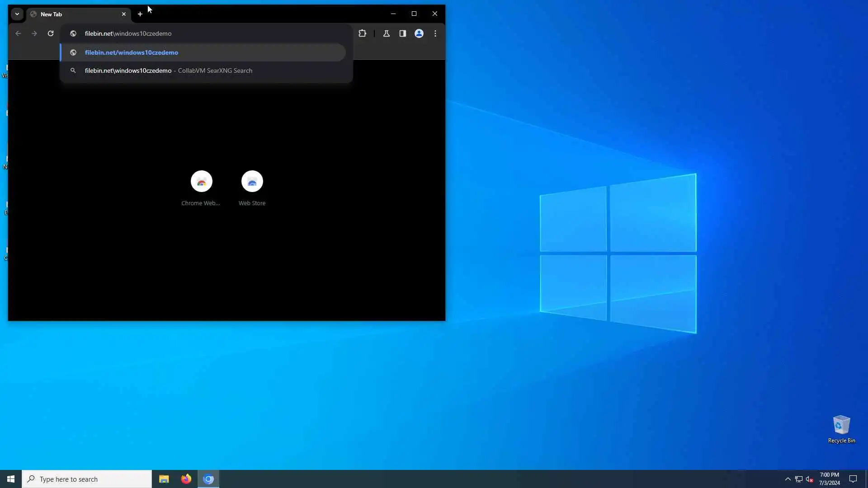868x488 pixels.
Task: Open Chrome three-dot menu
Action: (435, 33)
